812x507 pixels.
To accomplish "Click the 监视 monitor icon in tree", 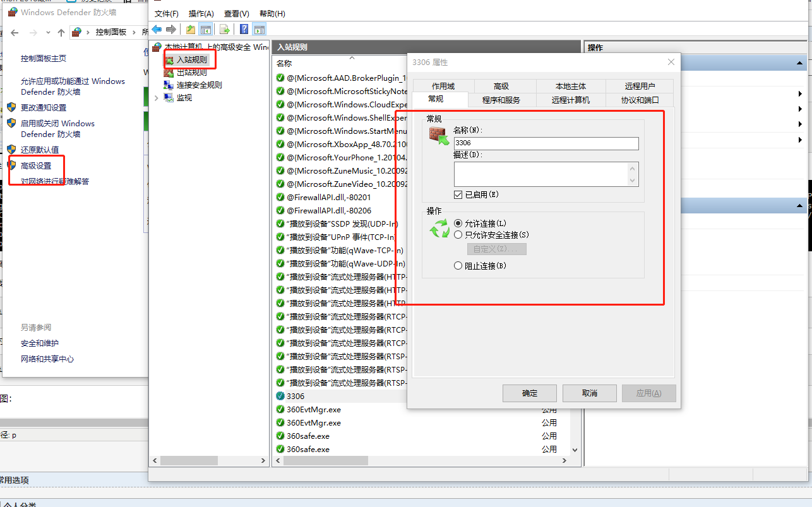I will (x=169, y=98).
